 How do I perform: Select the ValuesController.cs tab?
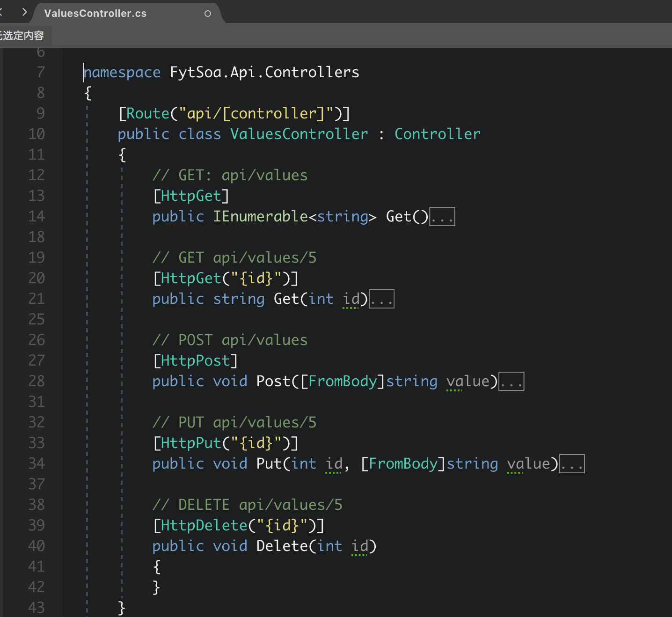click(95, 14)
